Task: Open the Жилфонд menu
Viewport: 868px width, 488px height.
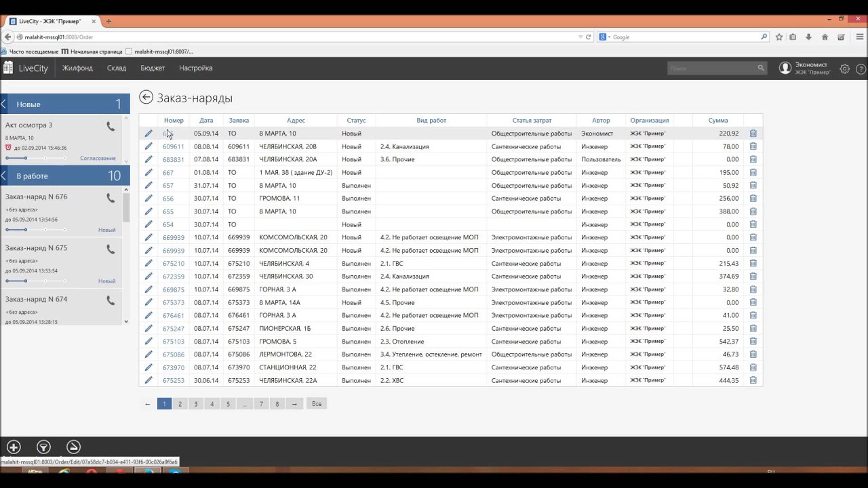Action: [x=77, y=68]
